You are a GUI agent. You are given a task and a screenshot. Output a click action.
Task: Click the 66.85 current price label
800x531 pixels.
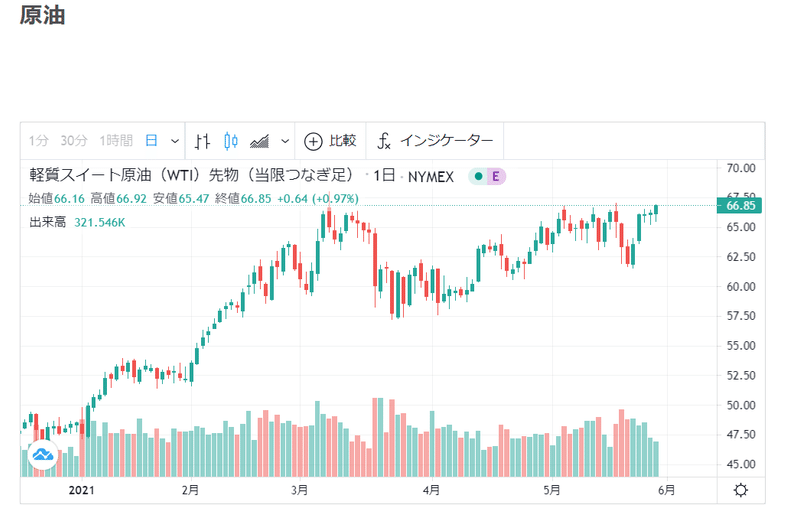(x=739, y=206)
